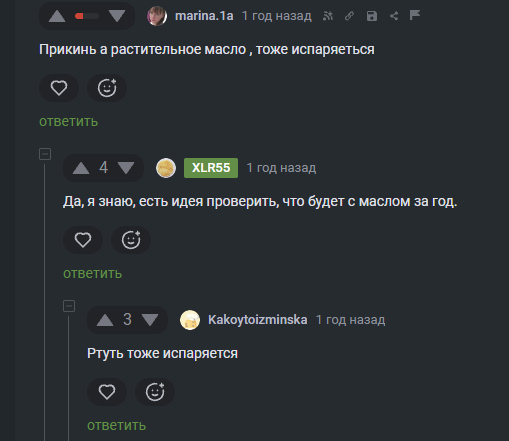This screenshot has height=441, width=509.
Task: Copy link to marina.1a's comment
Action: click(x=349, y=16)
